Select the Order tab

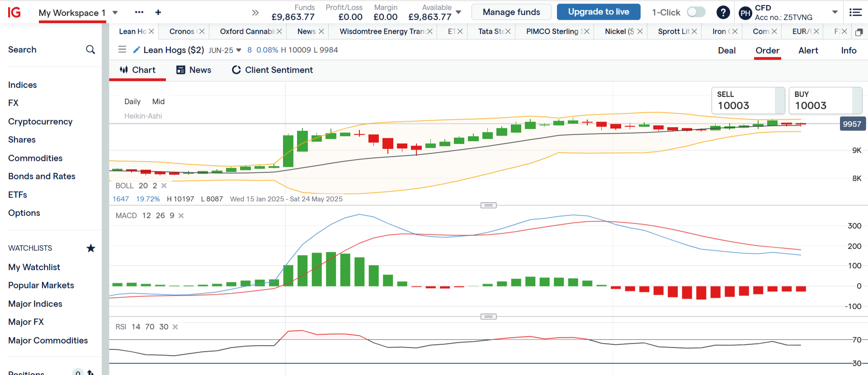768,51
